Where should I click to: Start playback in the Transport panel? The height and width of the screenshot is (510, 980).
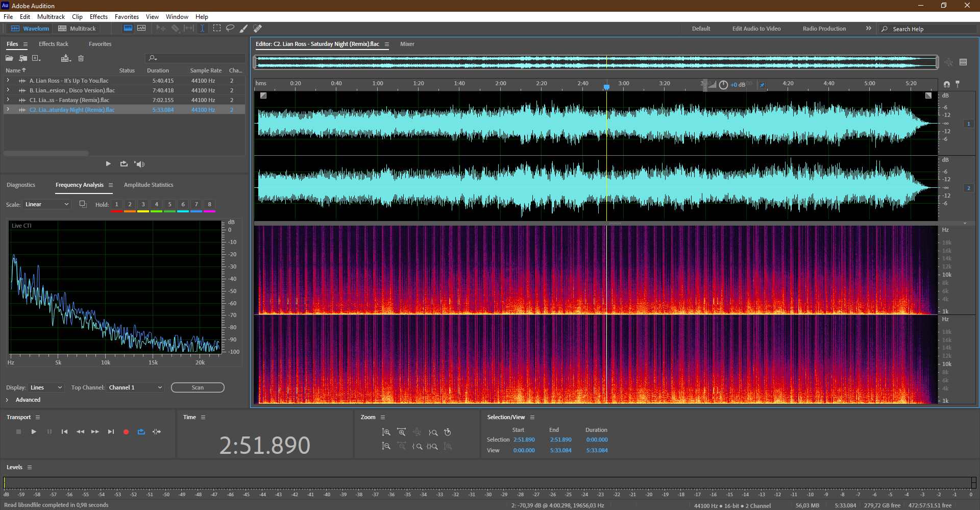(x=34, y=432)
